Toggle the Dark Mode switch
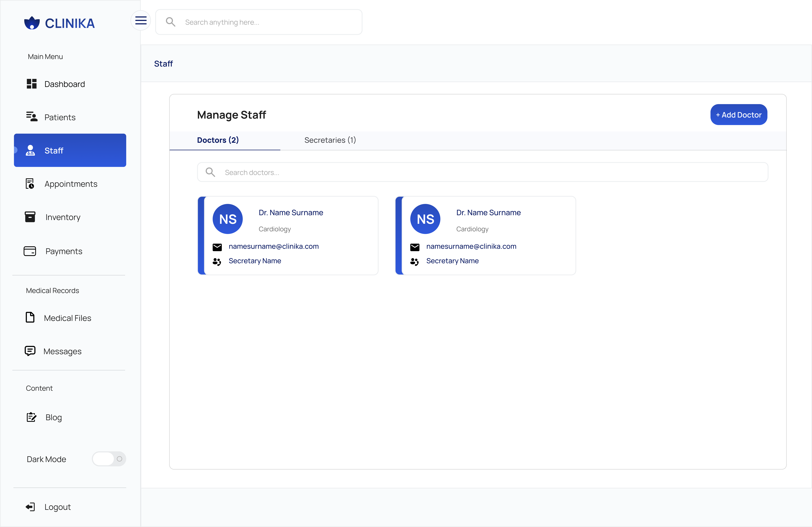This screenshot has width=812, height=527. point(109,459)
